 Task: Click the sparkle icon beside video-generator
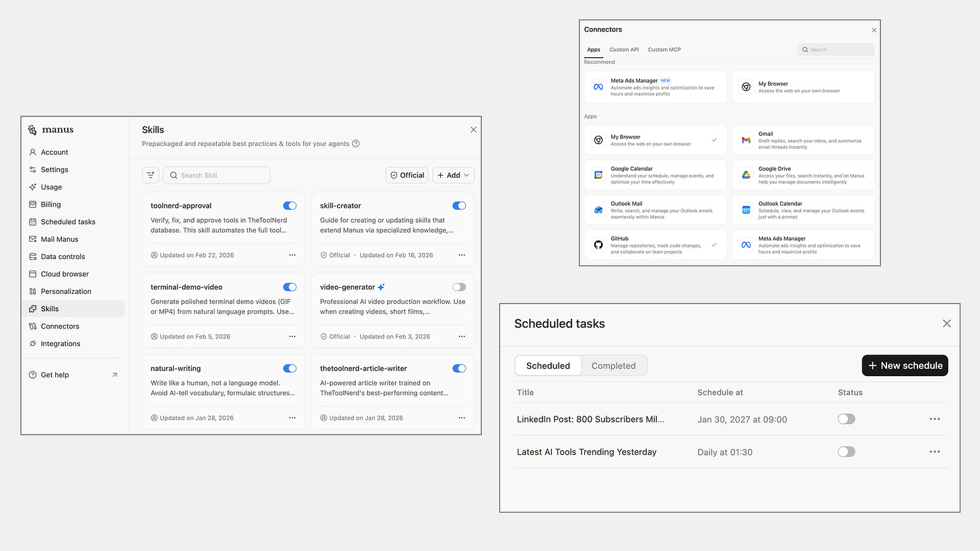coord(381,287)
